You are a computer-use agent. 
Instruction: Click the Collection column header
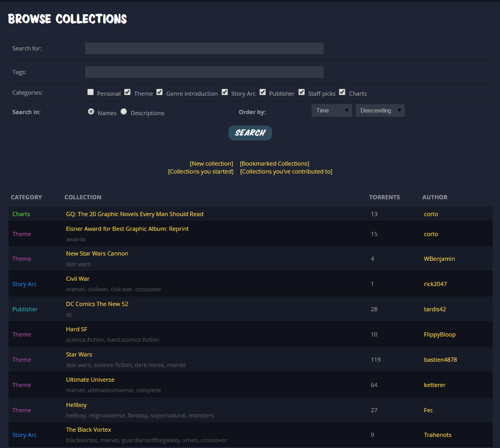tap(83, 197)
